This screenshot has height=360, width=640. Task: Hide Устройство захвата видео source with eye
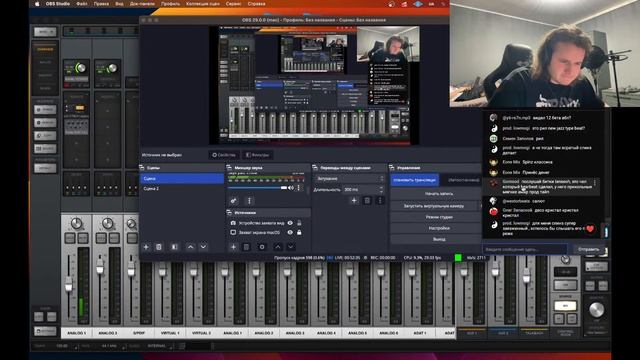[x=290, y=223]
